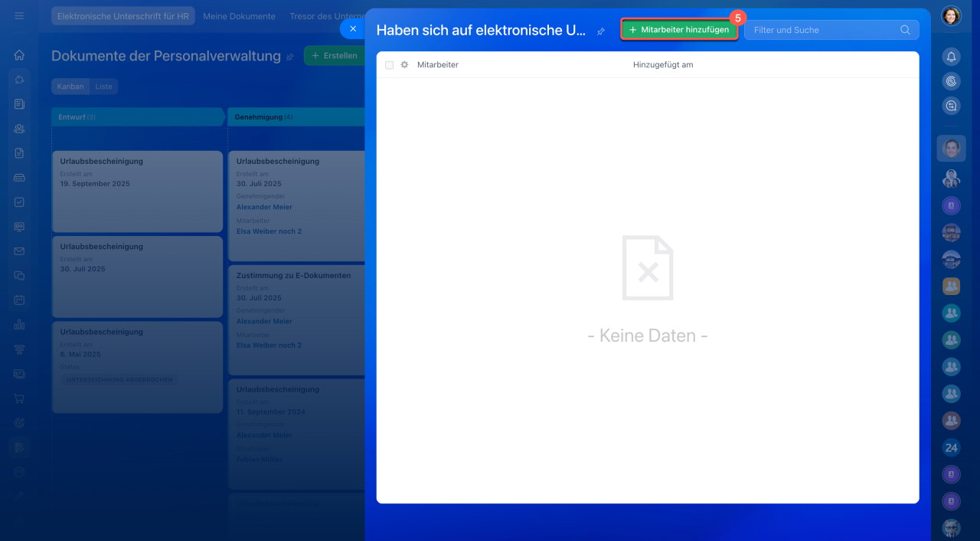The width and height of the screenshot is (980, 541).
Task: Tick the select-all checkbox in the table header
Action: pos(389,65)
